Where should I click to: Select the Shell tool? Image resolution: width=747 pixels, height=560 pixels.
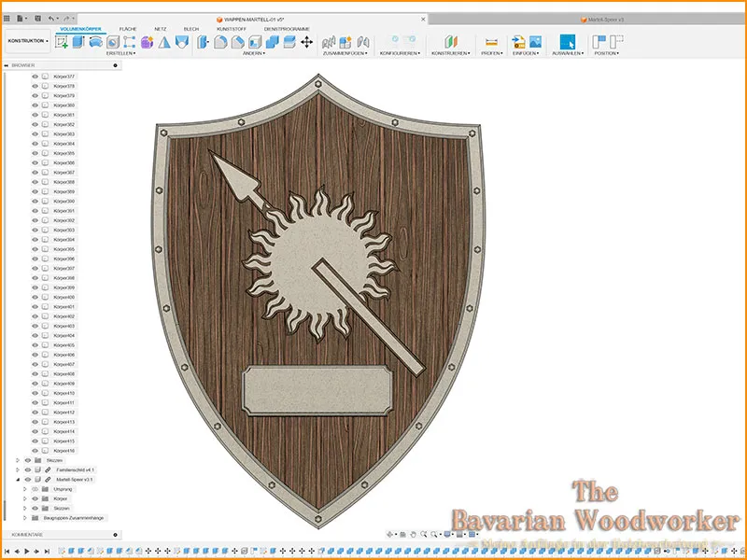click(x=254, y=42)
